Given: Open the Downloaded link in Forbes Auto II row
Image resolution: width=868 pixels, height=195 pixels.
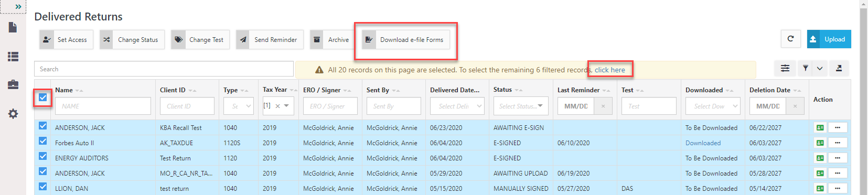Looking at the screenshot, I should coord(703,143).
